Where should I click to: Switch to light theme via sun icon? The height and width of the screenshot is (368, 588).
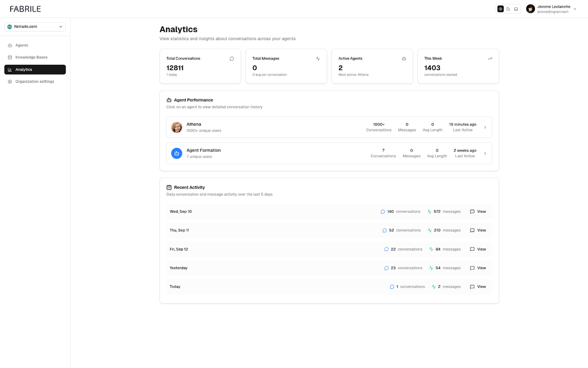(x=500, y=8)
